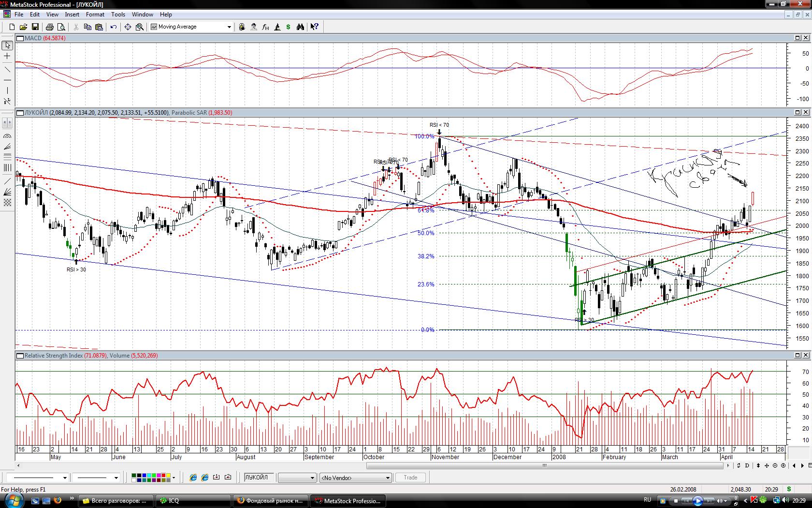812x508 pixels.
Task: Select the Fibonacci time zones tool
Action: [x=7, y=168]
